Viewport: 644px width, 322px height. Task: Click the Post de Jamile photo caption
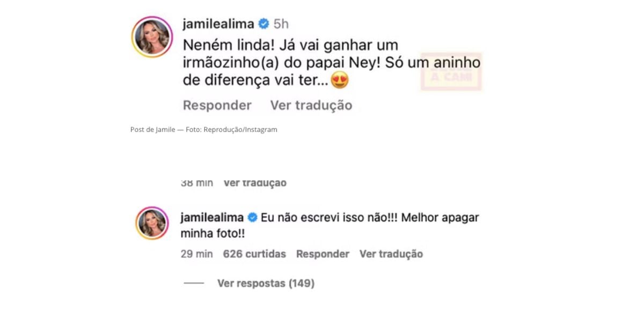point(203,129)
